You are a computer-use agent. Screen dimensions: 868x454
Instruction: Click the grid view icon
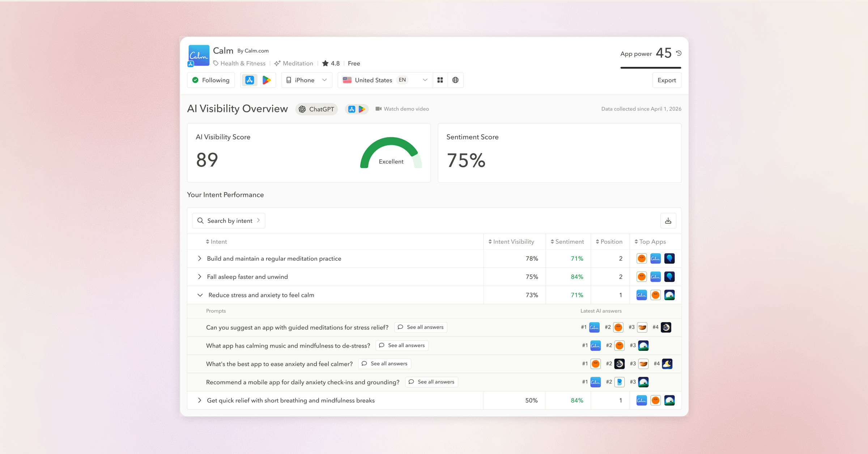[x=440, y=80]
